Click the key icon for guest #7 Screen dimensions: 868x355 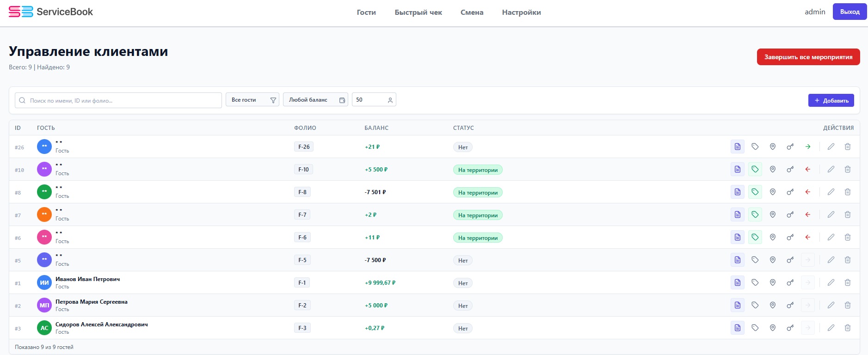pyautogui.click(x=790, y=214)
